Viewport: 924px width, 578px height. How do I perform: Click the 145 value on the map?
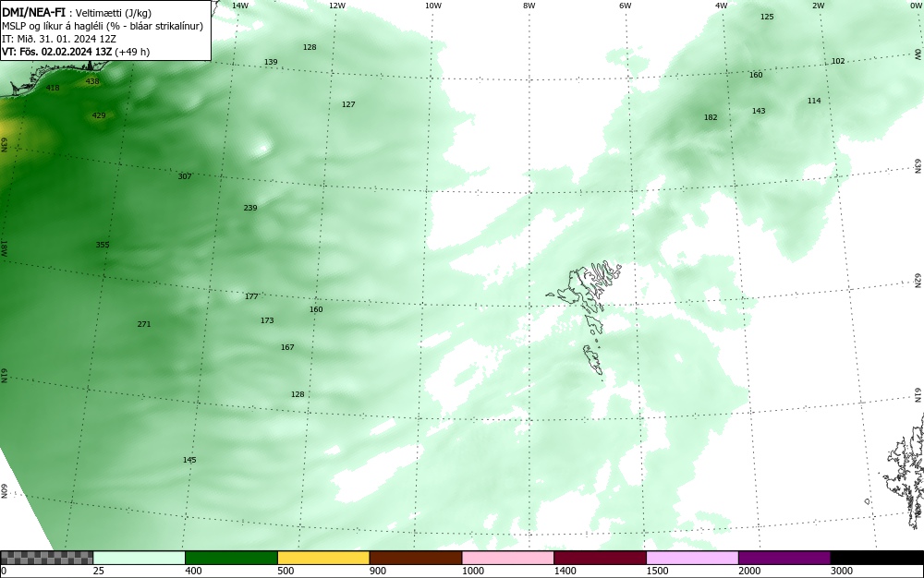click(189, 460)
